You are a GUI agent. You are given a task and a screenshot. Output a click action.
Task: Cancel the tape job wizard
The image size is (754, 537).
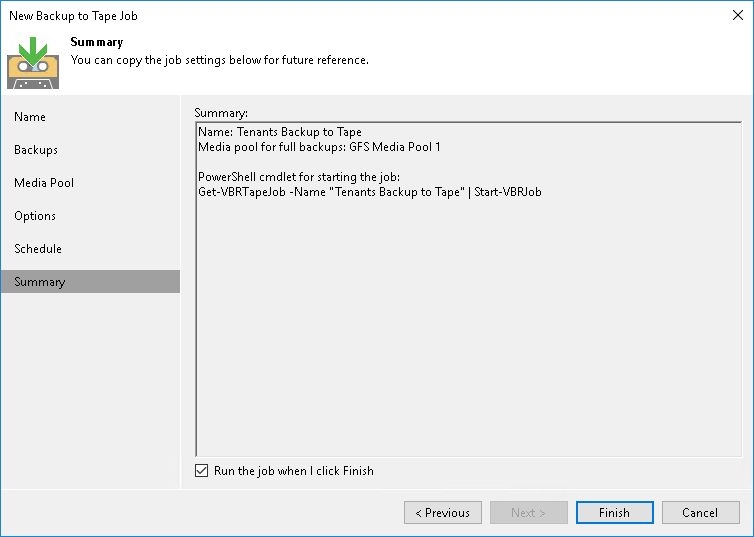click(x=701, y=512)
